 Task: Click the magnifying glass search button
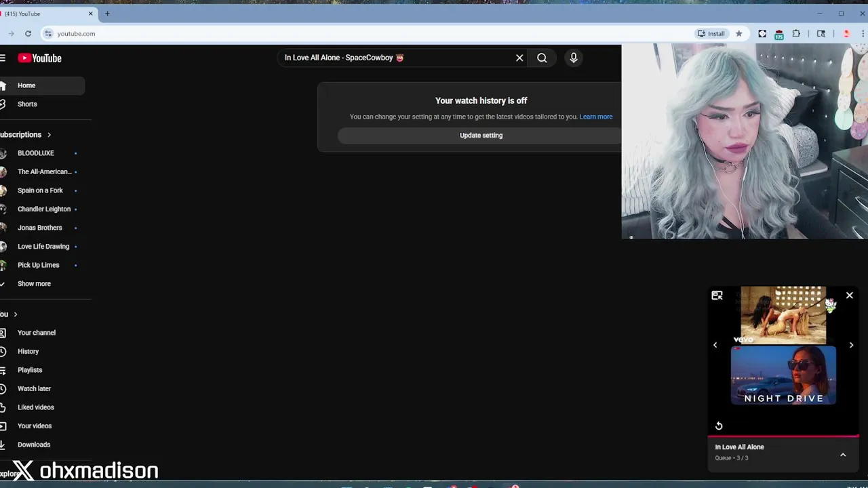542,58
